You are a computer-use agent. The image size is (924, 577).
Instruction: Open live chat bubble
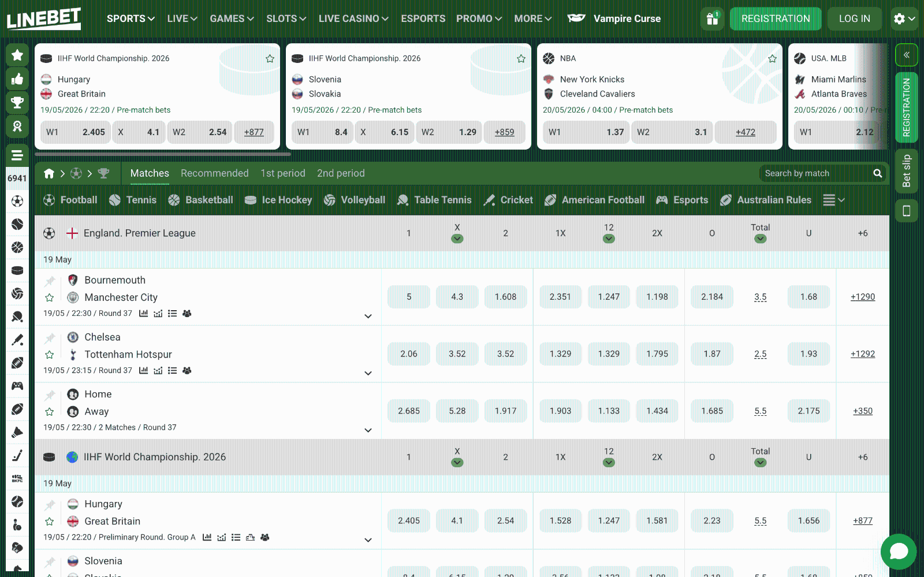[x=899, y=552]
